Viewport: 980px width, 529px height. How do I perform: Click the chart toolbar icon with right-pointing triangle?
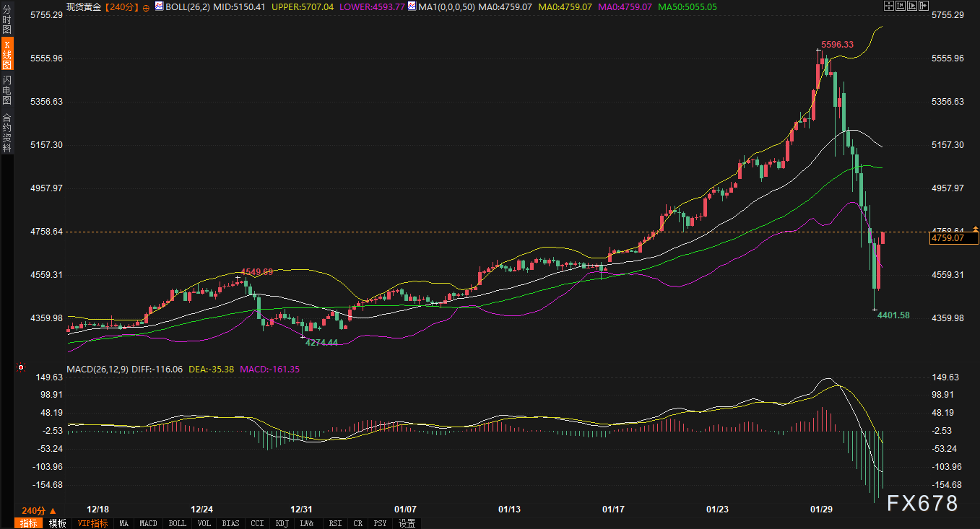coord(911,6)
